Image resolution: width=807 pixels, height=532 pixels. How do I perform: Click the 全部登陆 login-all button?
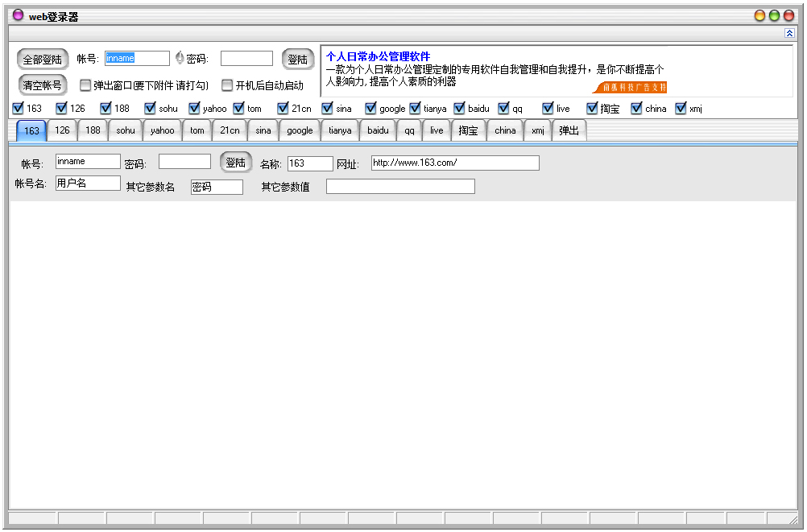click(x=41, y=58)
